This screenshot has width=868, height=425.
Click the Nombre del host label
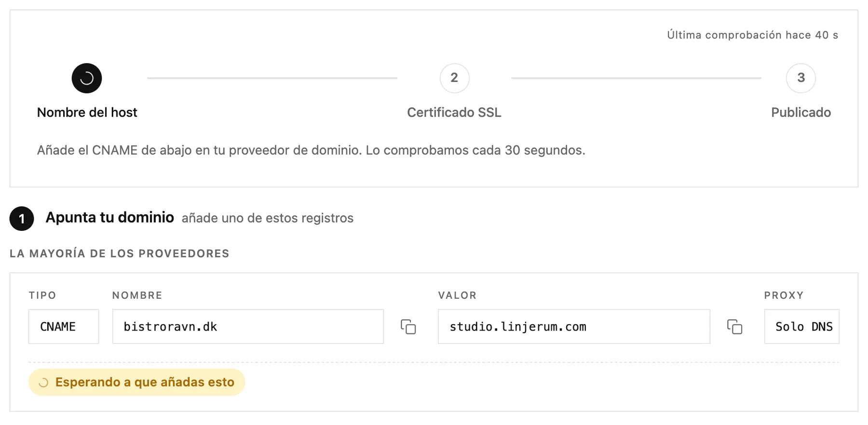87,112
